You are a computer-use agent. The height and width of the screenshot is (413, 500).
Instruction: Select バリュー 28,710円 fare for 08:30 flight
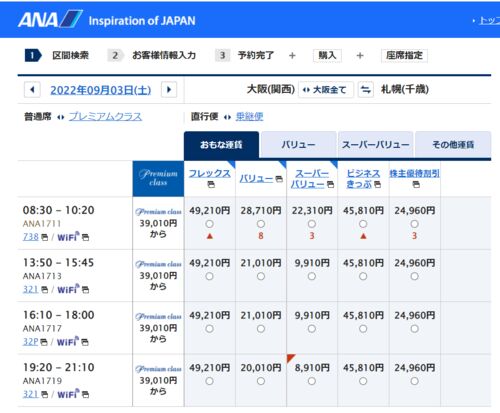click(261, 224)
